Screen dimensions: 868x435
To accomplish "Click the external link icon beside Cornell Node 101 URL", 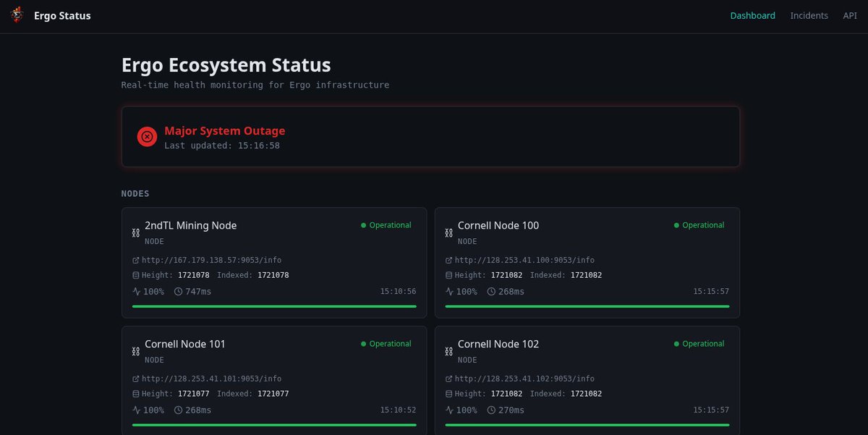I will click(135, 379).
